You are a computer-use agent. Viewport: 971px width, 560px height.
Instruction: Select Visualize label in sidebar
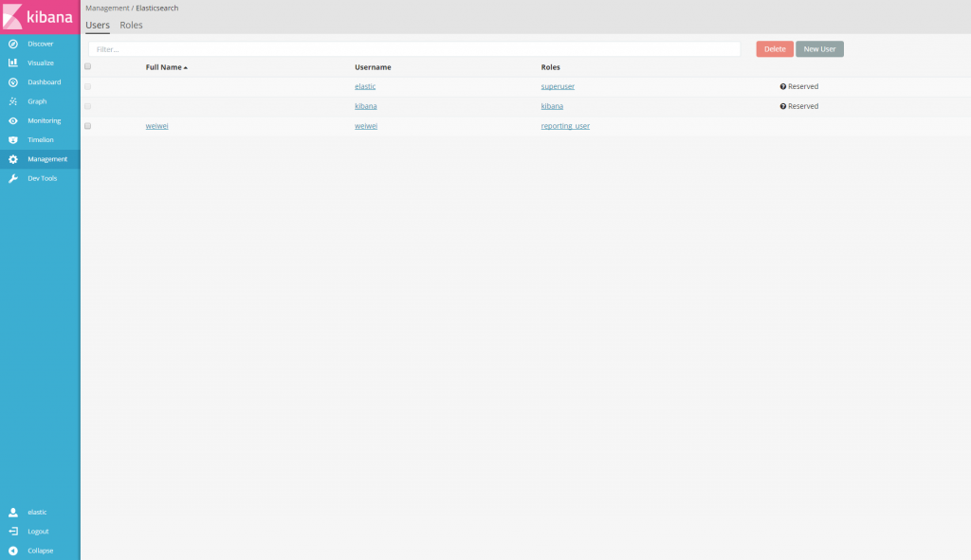coord(40,63)
